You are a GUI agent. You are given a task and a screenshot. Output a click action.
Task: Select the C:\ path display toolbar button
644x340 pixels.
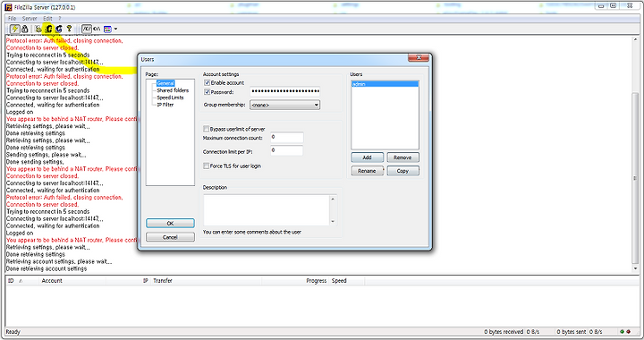97,29
